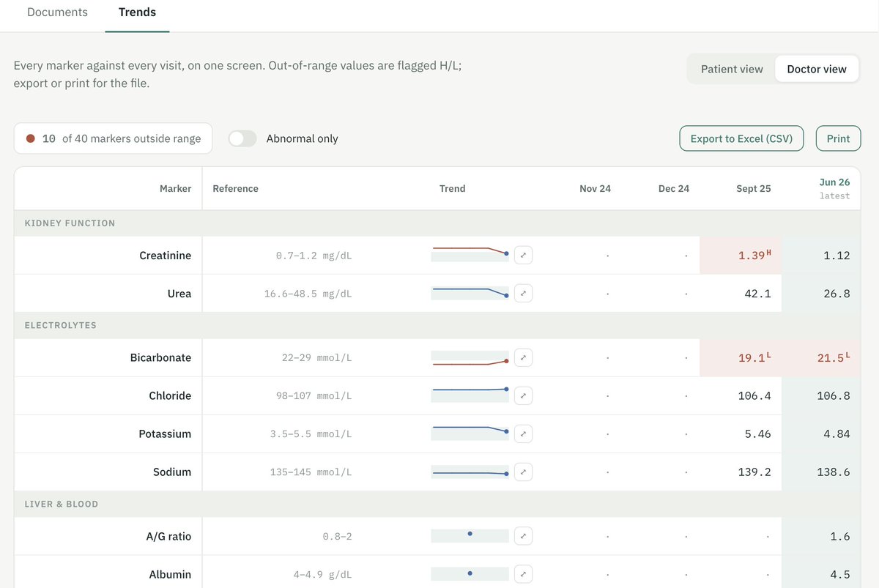The image size is (879, 588).
Task: Click the Reference column header
Action: coord(235,188)
